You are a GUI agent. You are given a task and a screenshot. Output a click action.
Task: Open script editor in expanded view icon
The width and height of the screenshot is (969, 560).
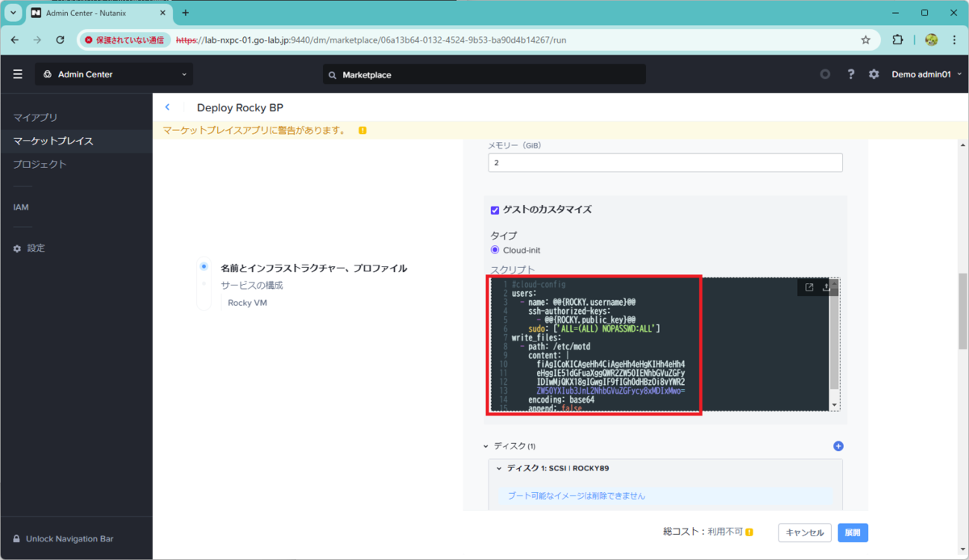point(809,287)
